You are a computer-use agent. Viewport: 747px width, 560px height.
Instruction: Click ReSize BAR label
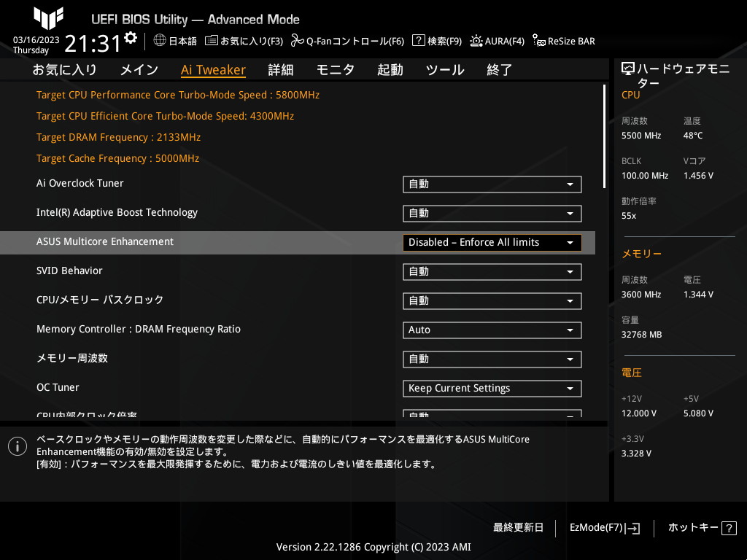coord(571,41)
